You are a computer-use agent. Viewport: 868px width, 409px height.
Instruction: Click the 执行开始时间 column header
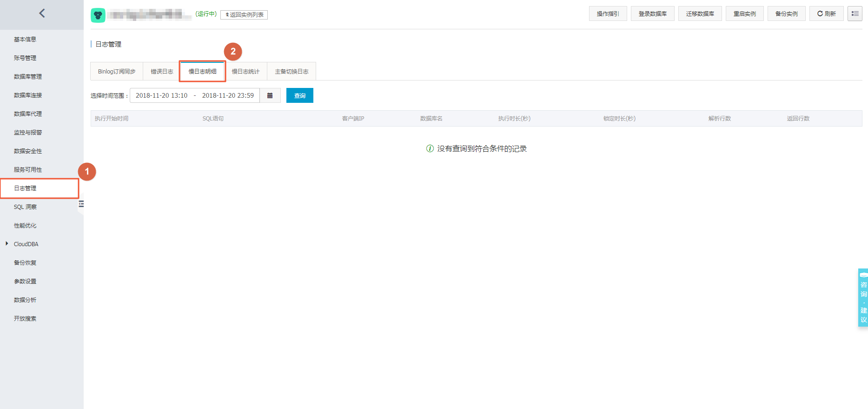click(112, 118)
